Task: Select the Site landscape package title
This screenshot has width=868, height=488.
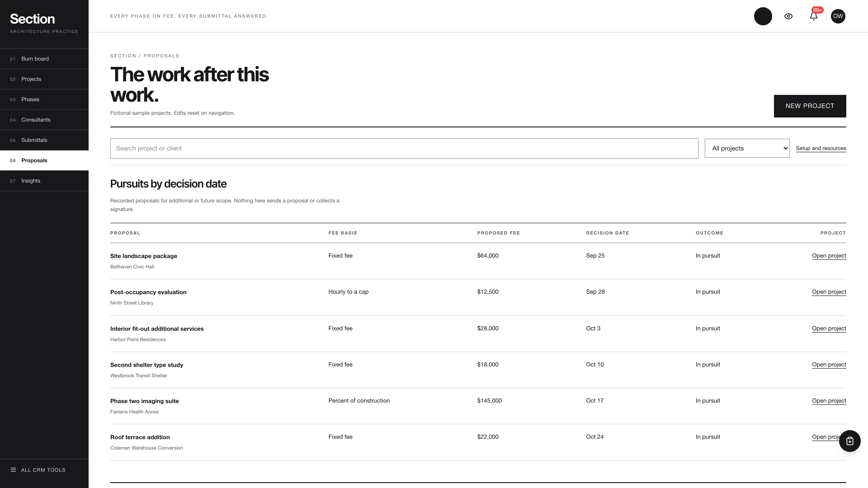Action: (x=144, y=256)
